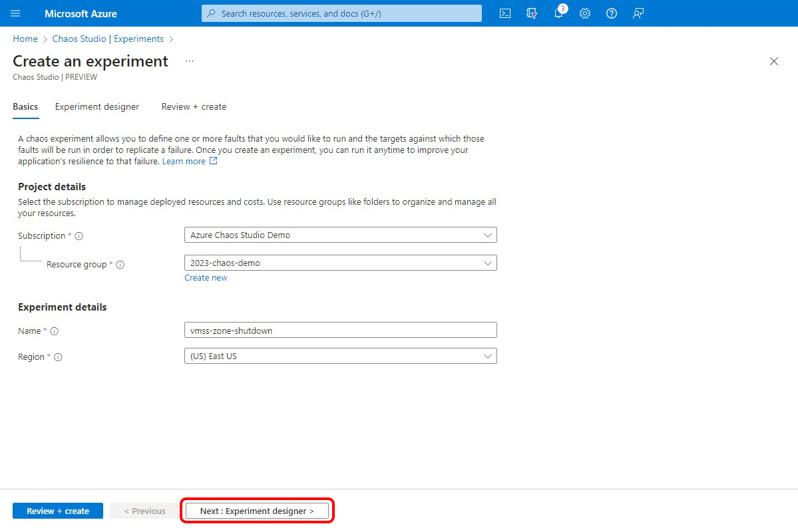
Task: Focus the Search resources, services, and docs box
Action: coord(341,13)
